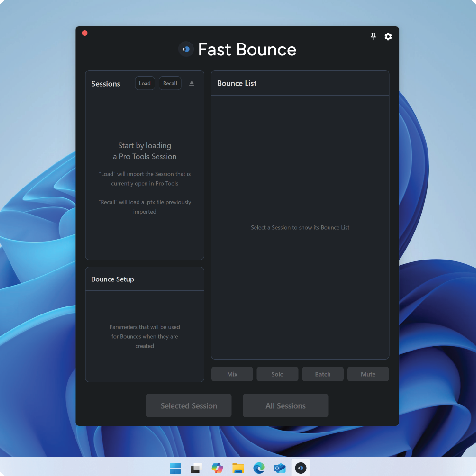The width and height of the screenshot is (476, 476).
Task: Open Outlook from the taskbar
Action: [280, 468]
